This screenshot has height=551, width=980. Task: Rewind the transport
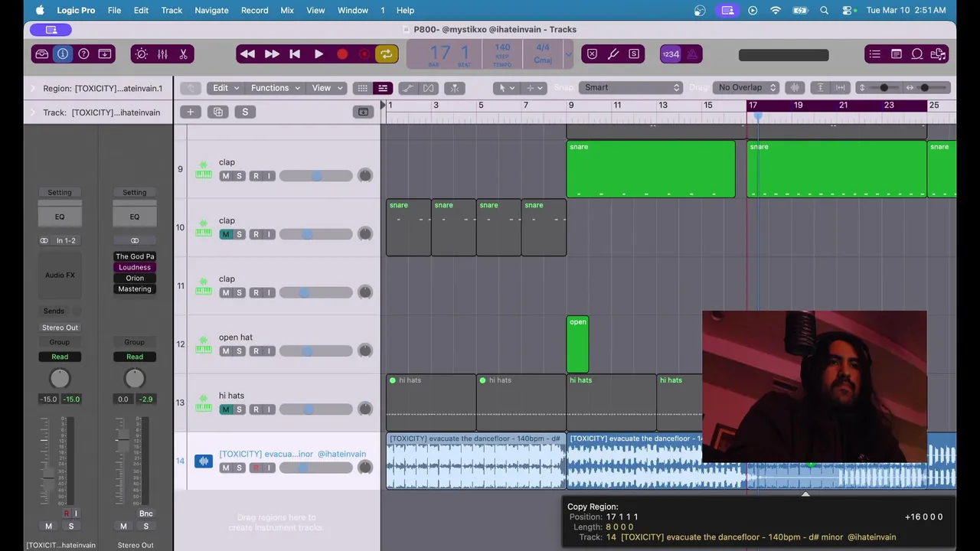coord(247,54)
